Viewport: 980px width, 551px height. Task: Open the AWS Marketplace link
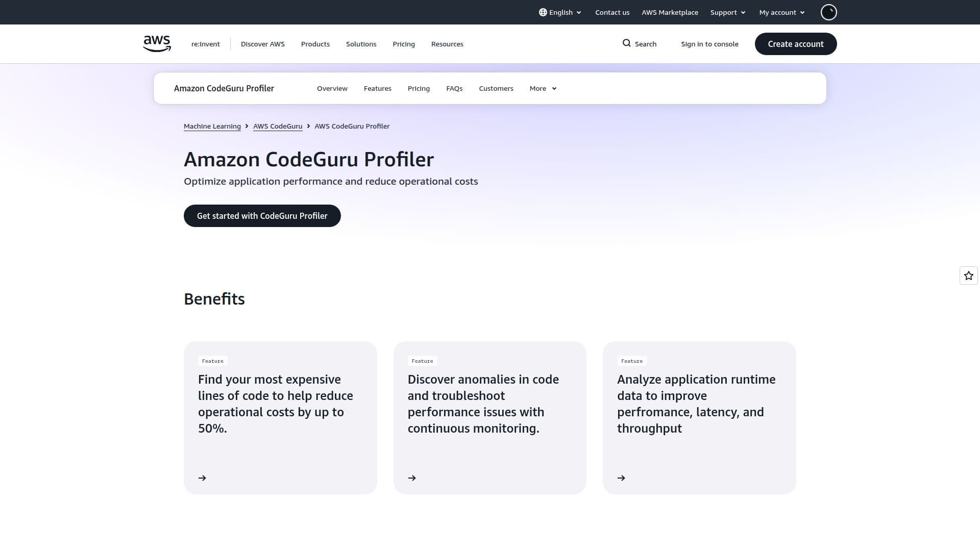click(670, 12)
